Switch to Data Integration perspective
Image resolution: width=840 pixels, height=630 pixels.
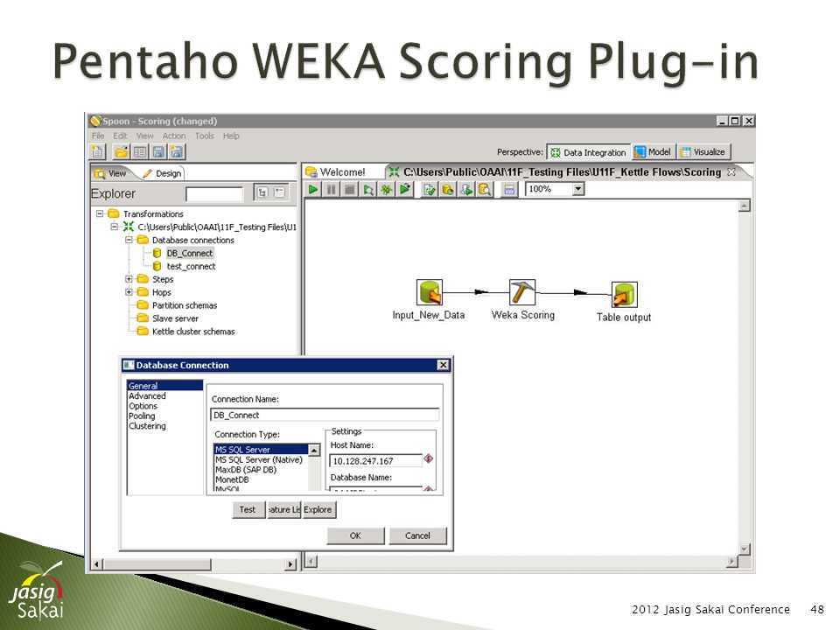588,152
